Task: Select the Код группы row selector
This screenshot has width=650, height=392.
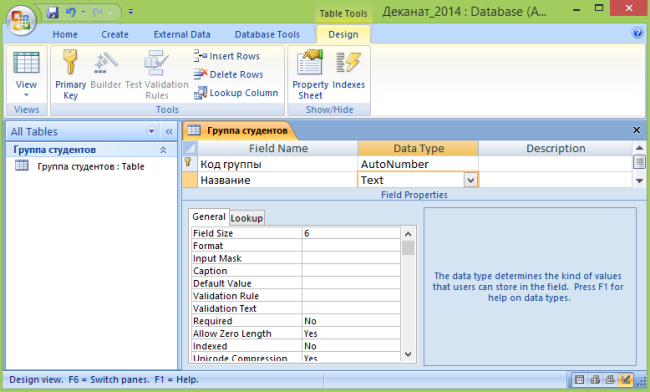Action: pos(190,164)
